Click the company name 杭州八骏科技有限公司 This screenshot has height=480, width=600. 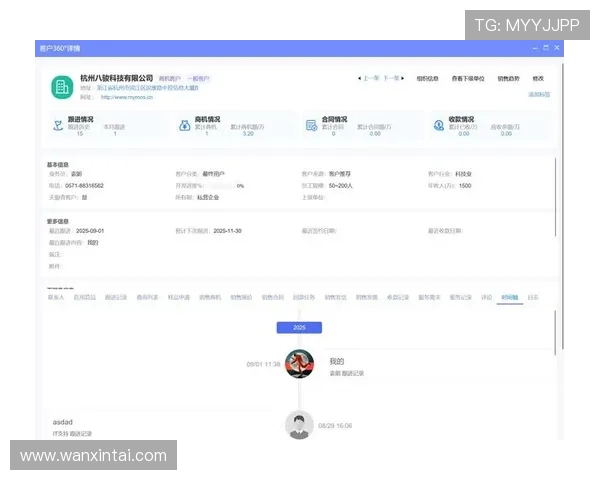pos(116,78)
